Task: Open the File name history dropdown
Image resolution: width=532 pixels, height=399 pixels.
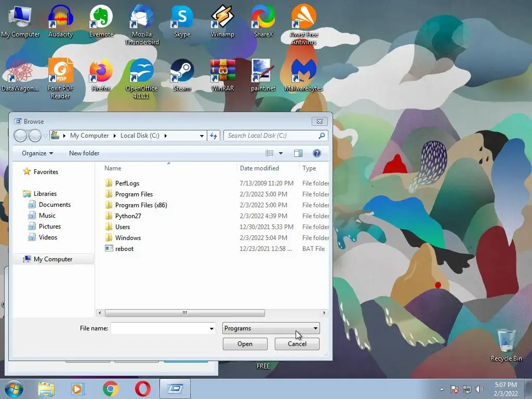Action: pyautogui.click(x=211, y=328)
